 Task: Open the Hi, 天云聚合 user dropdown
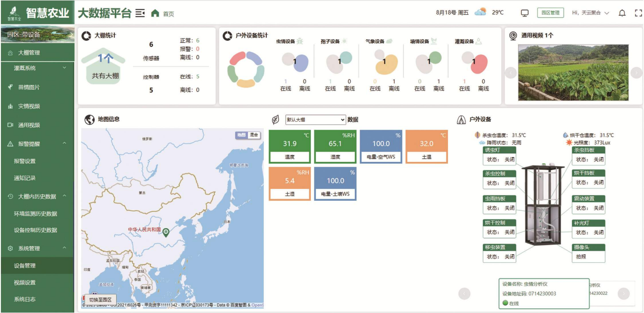(x=591, y=13)
